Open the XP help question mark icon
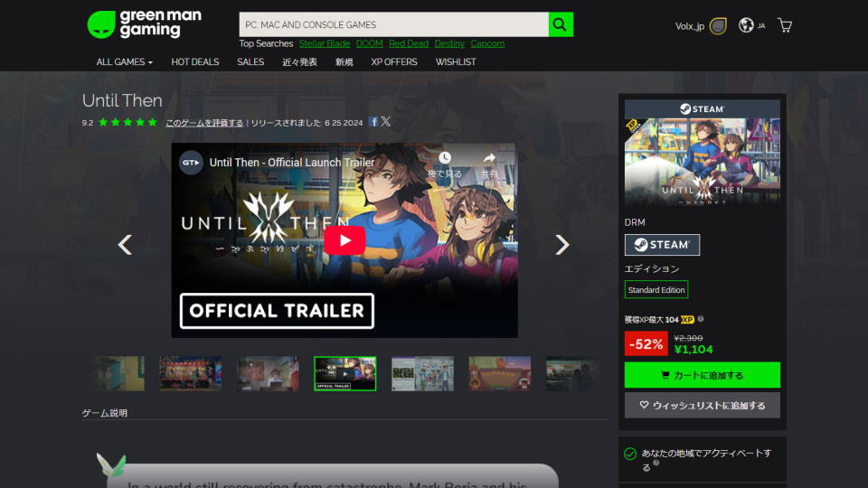The width and height of the screenshot is (868, 488). coord(701,319)
